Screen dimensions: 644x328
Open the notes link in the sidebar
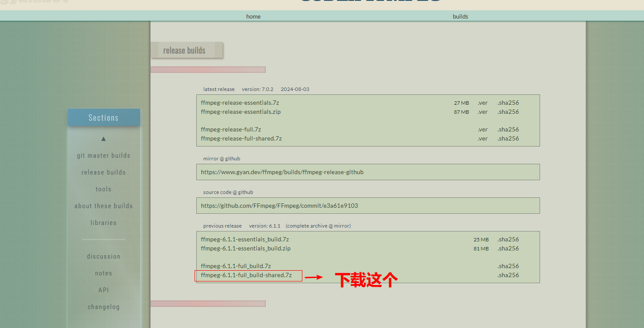point(104,273)
